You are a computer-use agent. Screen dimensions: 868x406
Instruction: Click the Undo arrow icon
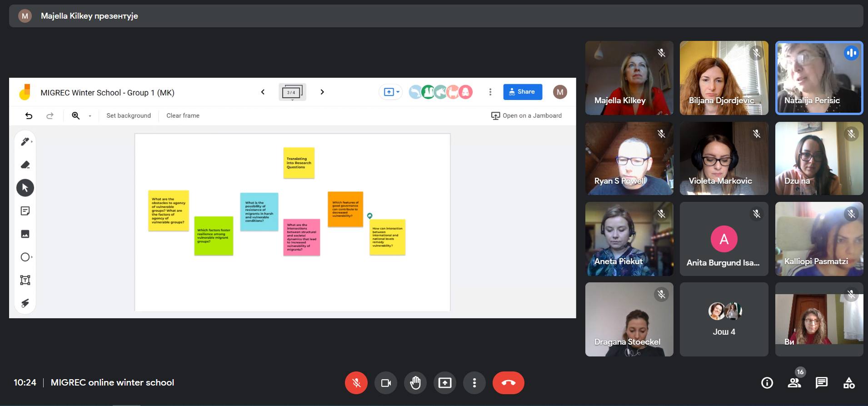coord(29,116)
